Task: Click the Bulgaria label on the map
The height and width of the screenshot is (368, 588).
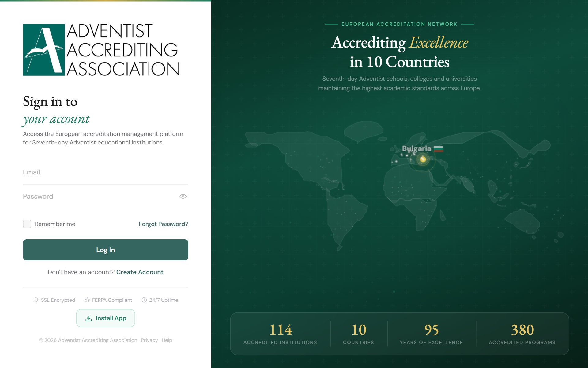Action: pos(417,148)
